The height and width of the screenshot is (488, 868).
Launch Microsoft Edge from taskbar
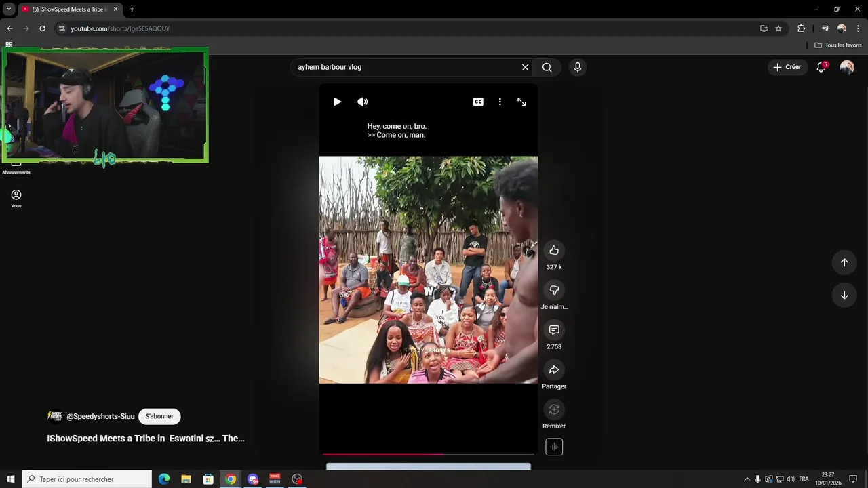pos(164,479)
